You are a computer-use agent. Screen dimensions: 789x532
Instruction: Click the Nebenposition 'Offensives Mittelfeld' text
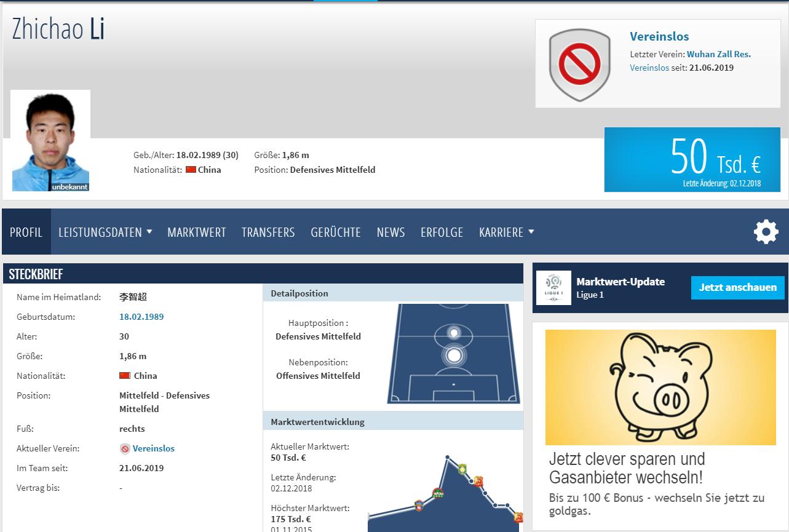pyautogui.click(x=318, y=376)
